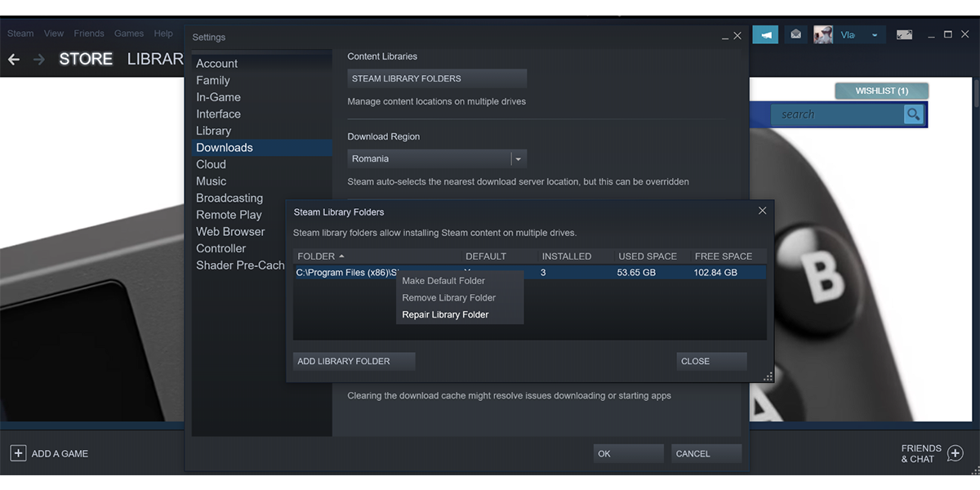Enter Big Picture mode
Image resolution: width=980 pixels, height=490 pixels.
pos(903,34)
